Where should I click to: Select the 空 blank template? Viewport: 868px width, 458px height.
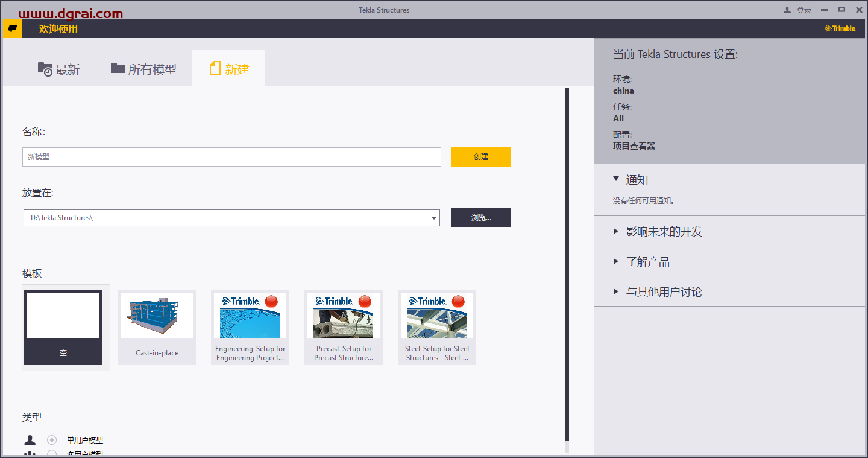tap(63, 328)
